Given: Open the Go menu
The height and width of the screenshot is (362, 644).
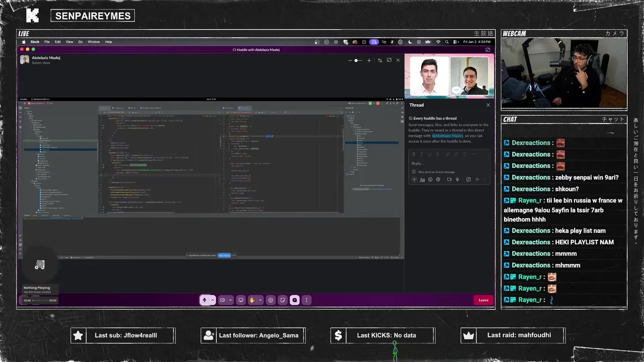Looking at the screenshot, I should [80, 42].
